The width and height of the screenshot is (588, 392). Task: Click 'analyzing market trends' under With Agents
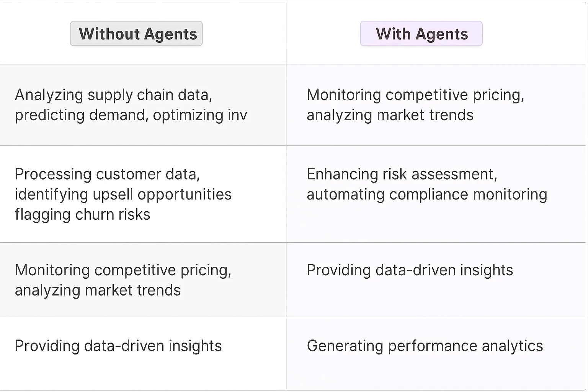click(390, 115)
